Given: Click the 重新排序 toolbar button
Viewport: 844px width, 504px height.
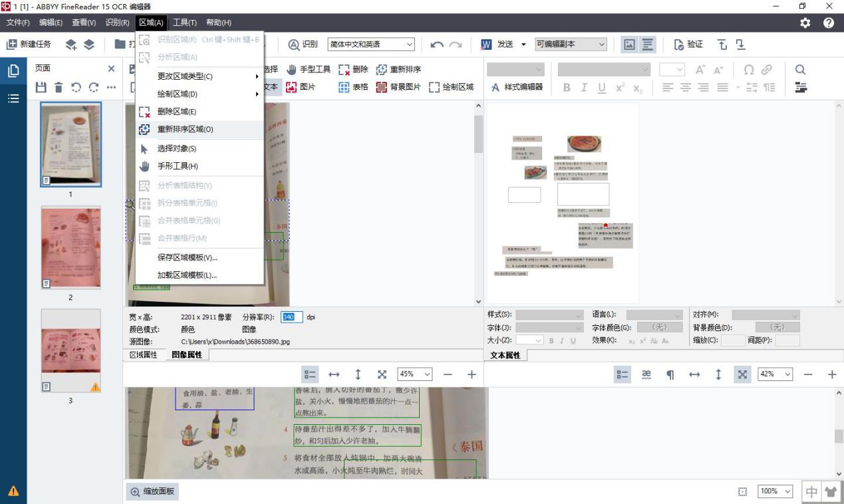Looking at the screenshot, I should [398, 69].
